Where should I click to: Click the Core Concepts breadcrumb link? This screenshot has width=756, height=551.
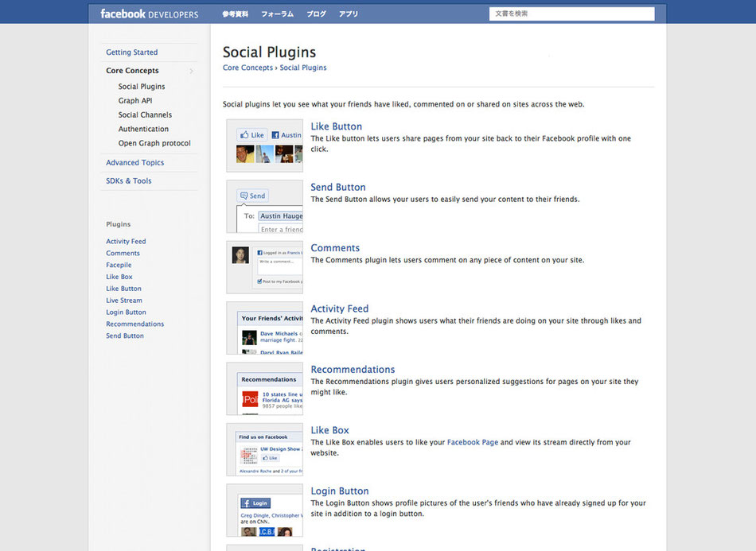pyautogui.click(x=247, y=68)
